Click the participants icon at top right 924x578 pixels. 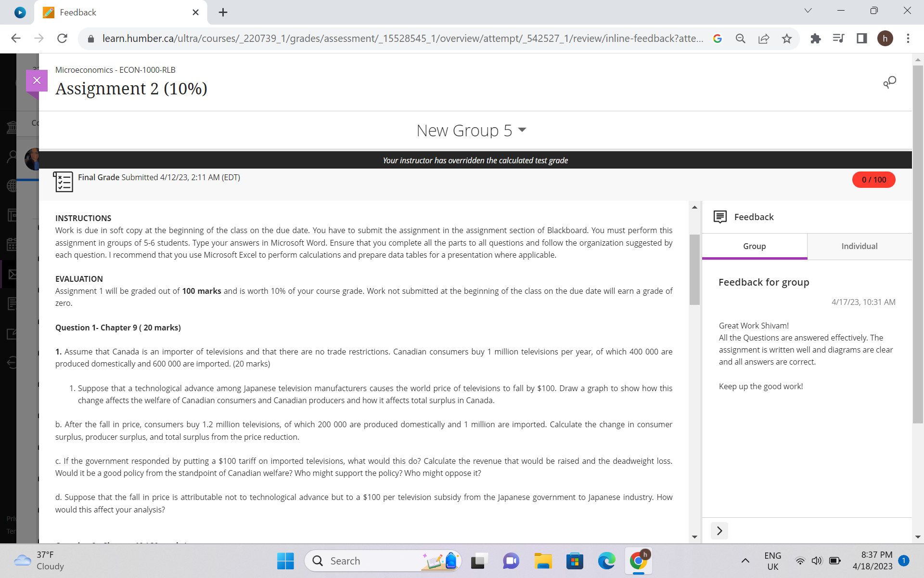(x=889, y=82)
